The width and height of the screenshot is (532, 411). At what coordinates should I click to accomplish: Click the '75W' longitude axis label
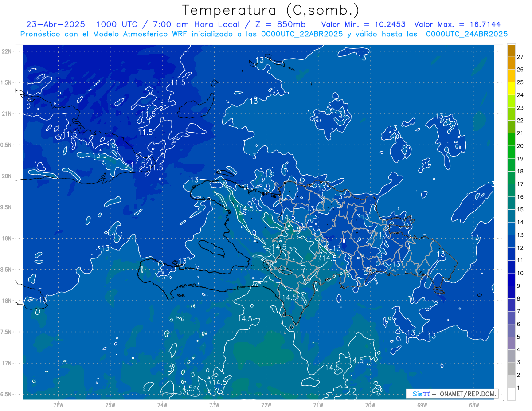[110, 405]
